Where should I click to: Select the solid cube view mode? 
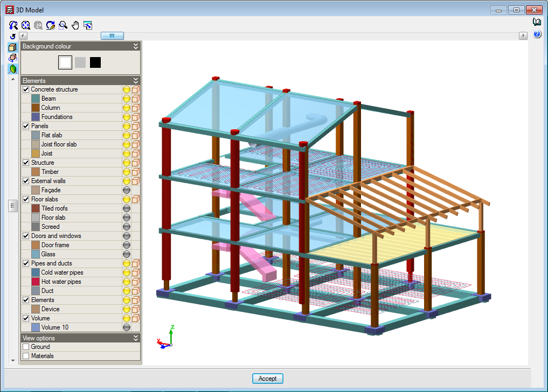point(13,47)
